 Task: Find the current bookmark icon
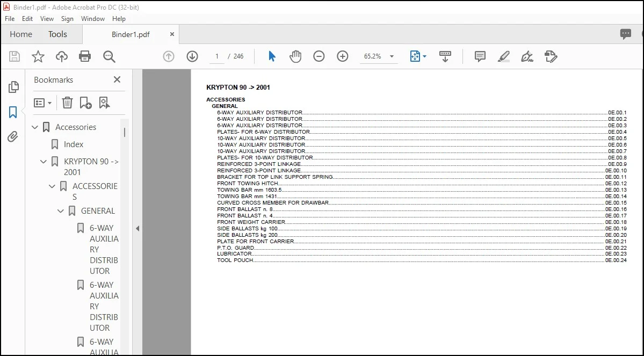104,103
